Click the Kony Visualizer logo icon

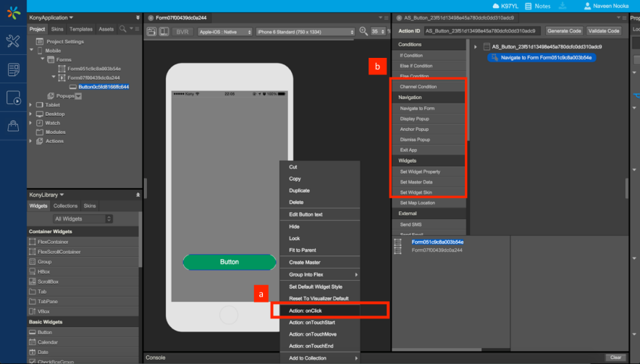coord(14,12)
